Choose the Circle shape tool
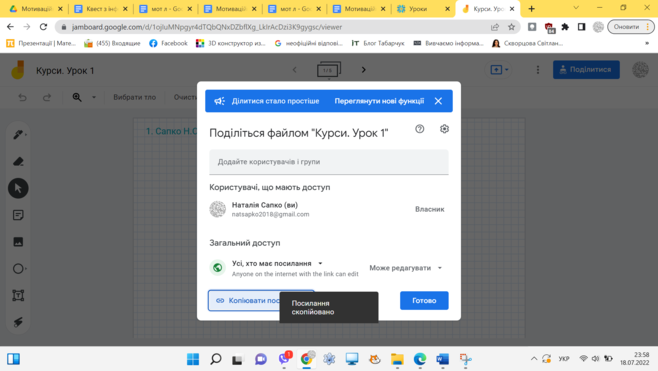This screenshot has width=658, height=371. point(18,269)
